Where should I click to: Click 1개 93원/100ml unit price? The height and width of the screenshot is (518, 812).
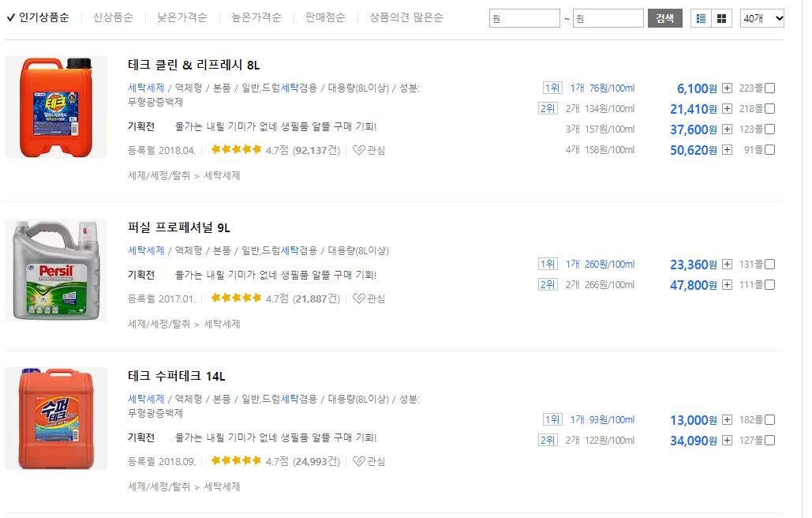pyautogui.click(x=602, y=419)
